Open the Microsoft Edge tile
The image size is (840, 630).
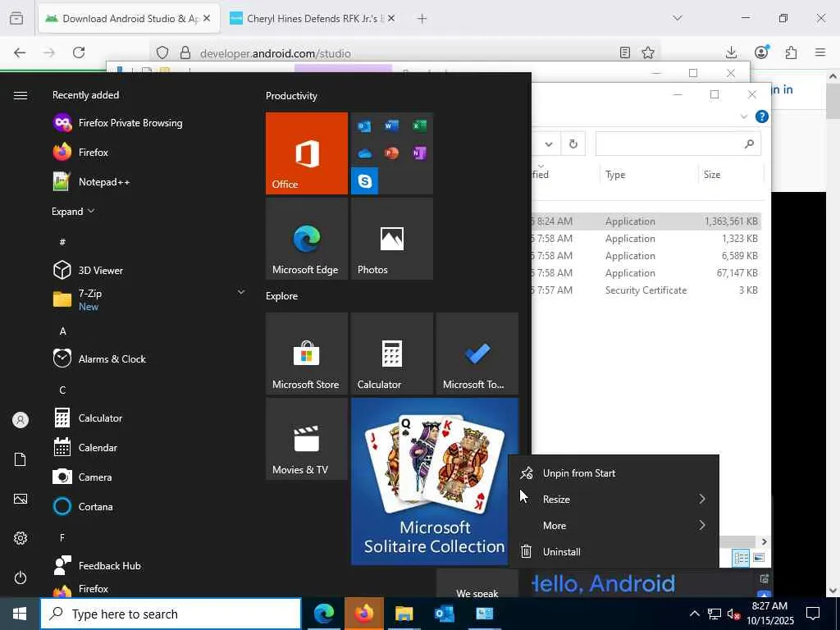[307, 239]
